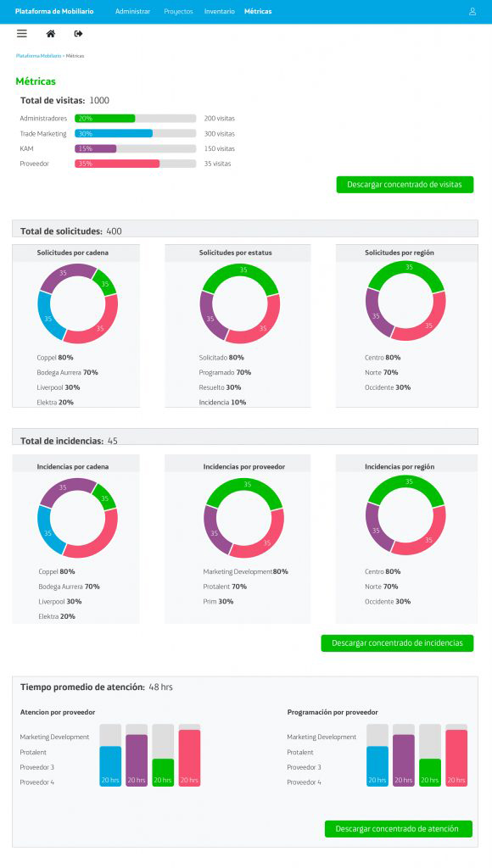Open the Inventario menu item
This screenshot has width=492, height=868.
pos(220,11)
